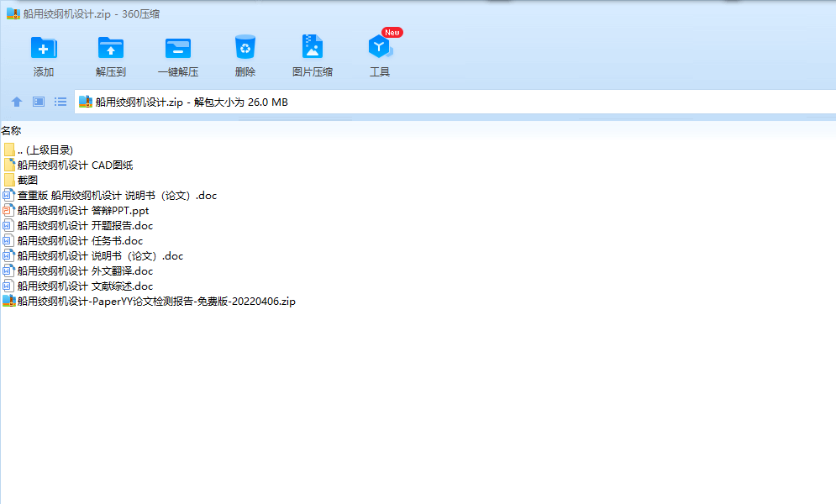
Task: Switch to icon view mode
Action: pos(39,102)
